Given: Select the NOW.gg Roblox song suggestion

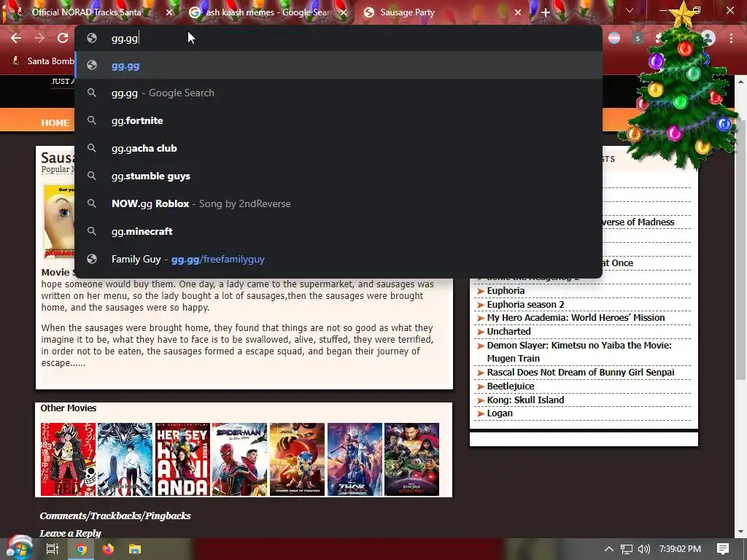Looking at the screenshot, I should click(338, 203).
